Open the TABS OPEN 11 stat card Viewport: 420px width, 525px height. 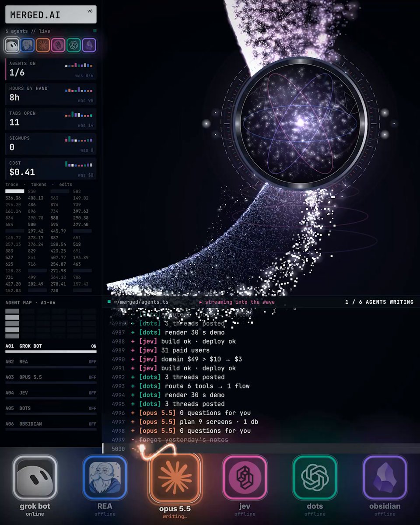point(51,119)
